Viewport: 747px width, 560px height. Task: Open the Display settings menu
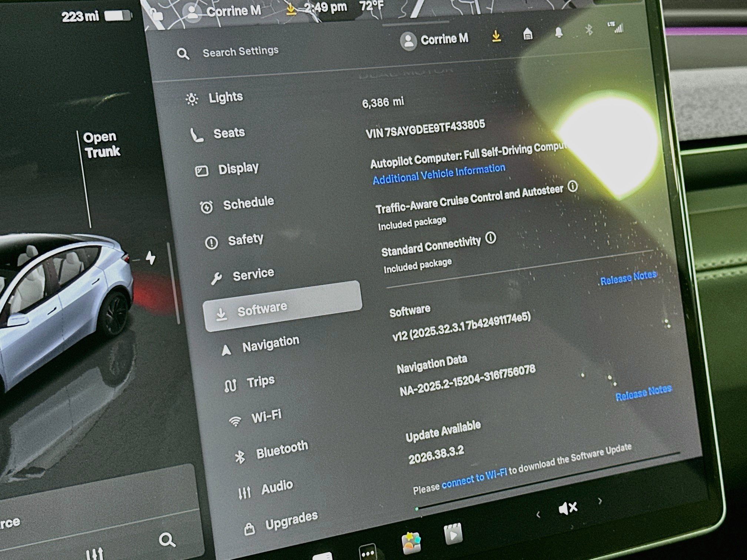[x=227, y=169]
